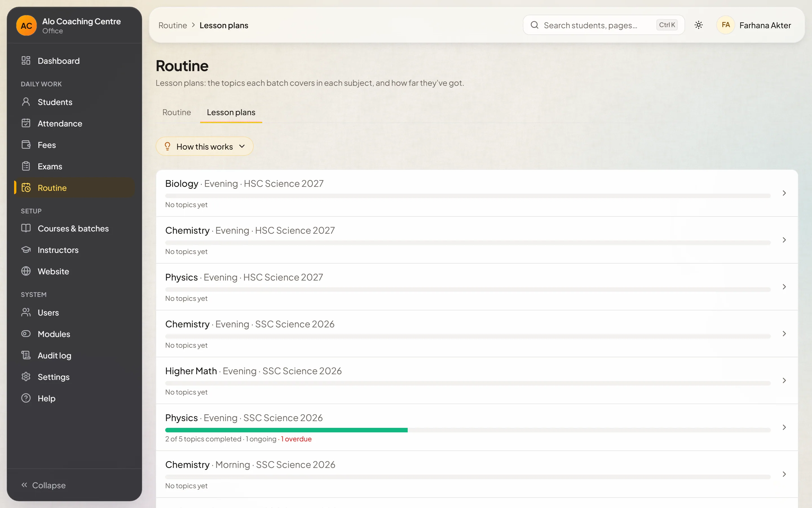The image size is (812, 508).
Task: Click the Modules toggle icon
Action: pos(26,334)
